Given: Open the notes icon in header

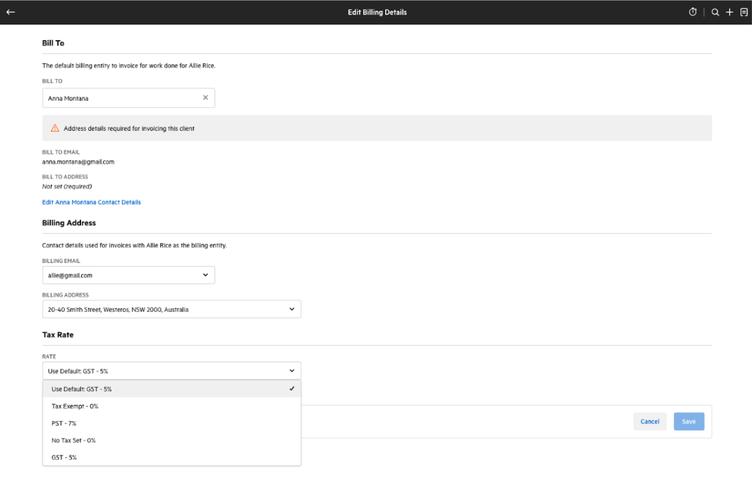Looking at the screenshot, I should (744, 12).
